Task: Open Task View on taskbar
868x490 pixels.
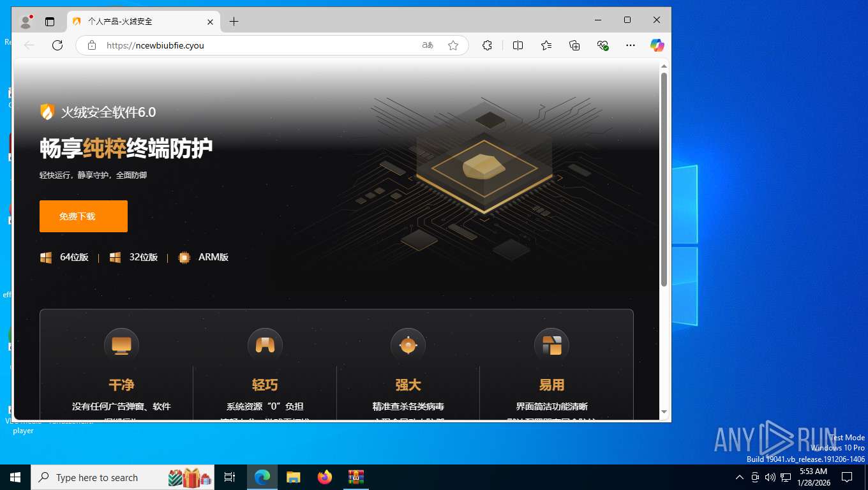Action: 230,477
